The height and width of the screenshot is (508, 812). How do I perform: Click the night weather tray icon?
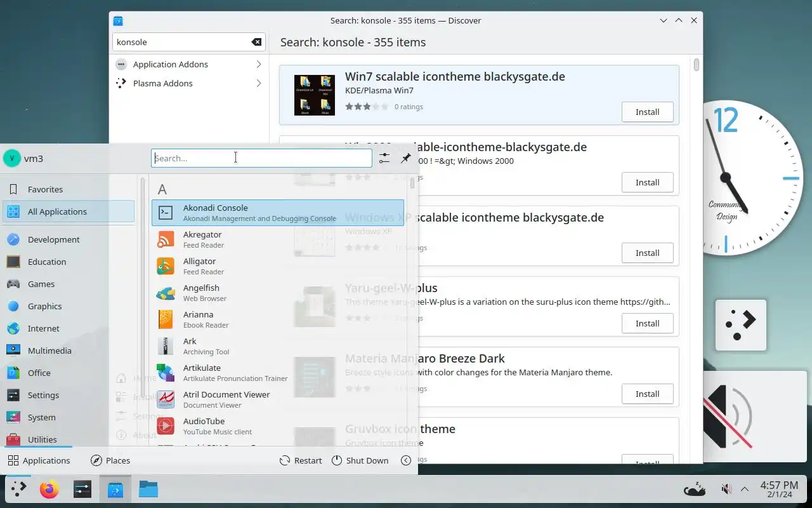(695, 489)
